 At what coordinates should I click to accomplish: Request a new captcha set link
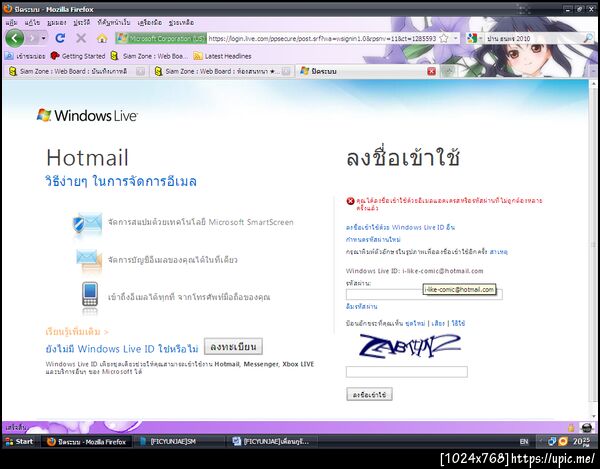coord(415,323)
